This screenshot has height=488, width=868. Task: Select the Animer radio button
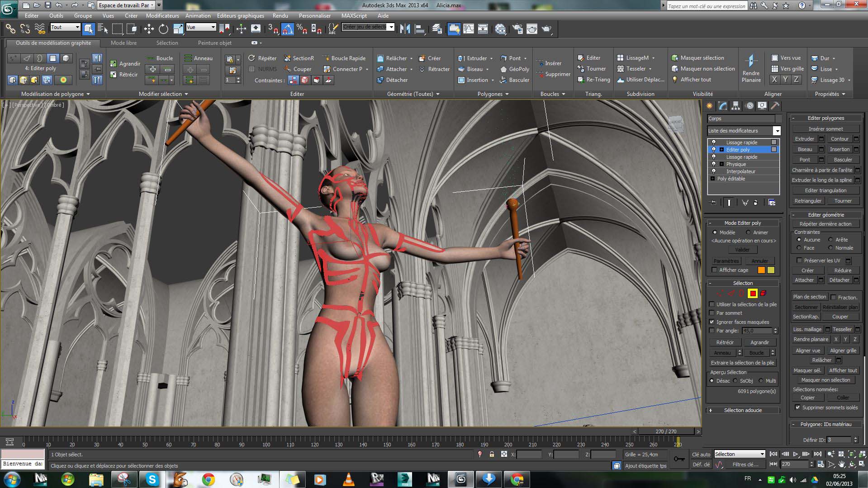748,232
